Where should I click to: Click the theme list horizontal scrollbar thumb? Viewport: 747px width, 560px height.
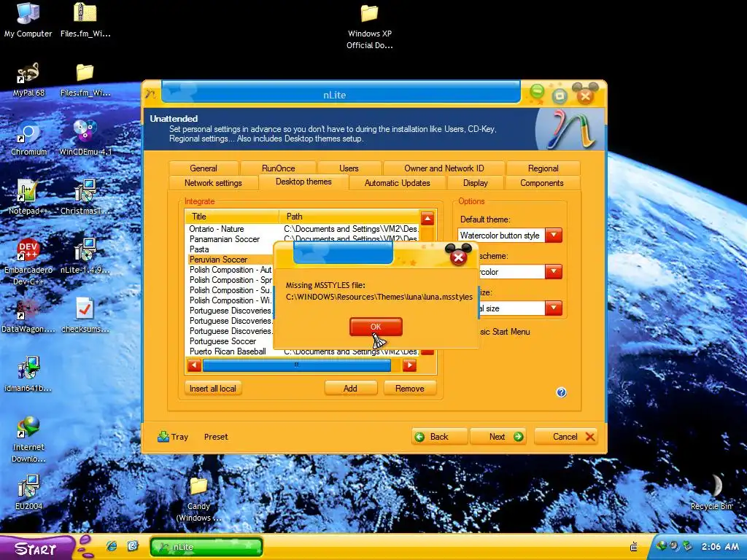(x=296, y=365)
